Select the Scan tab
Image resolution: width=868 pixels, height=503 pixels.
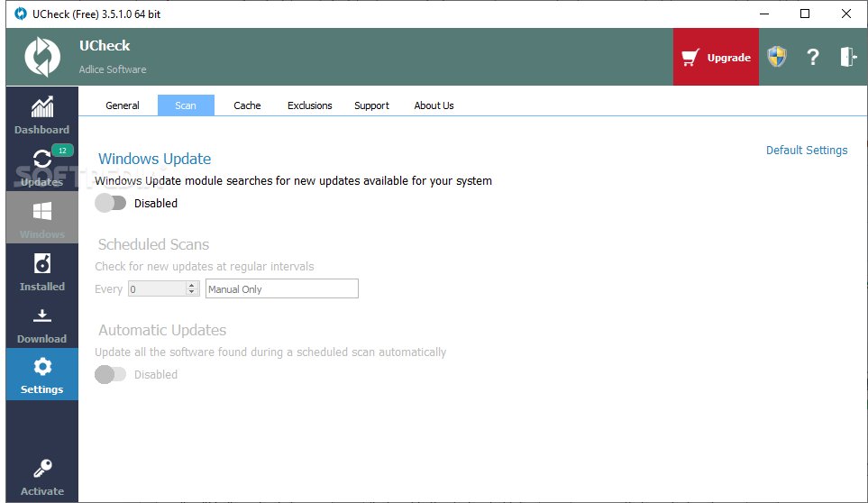click(x=186, y=105)
